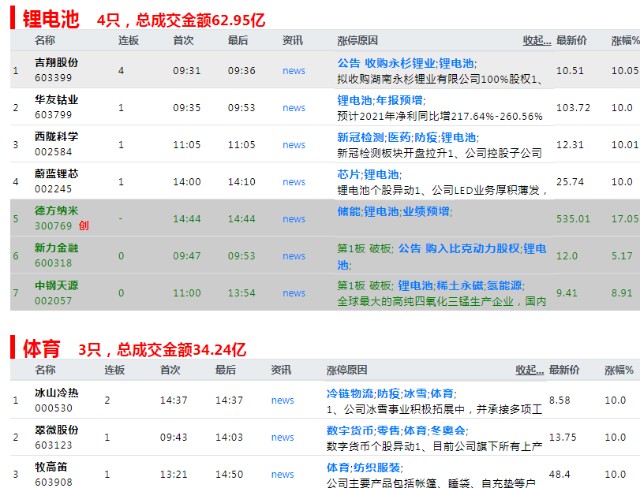Screen dimensions: 640x488
Task: Open 医药 tag for 西陇科学
Action: click(399, 138)
